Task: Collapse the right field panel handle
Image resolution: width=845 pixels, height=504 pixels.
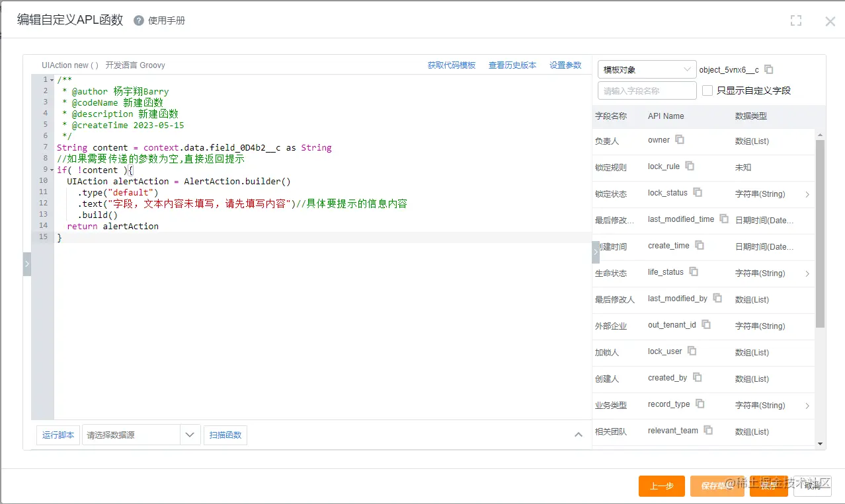Action: coord(596,252)
